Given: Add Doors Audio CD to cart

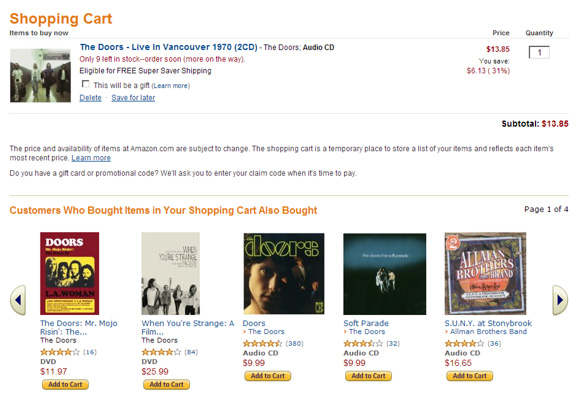Looking at the screenshot, I should click(268, 376).
